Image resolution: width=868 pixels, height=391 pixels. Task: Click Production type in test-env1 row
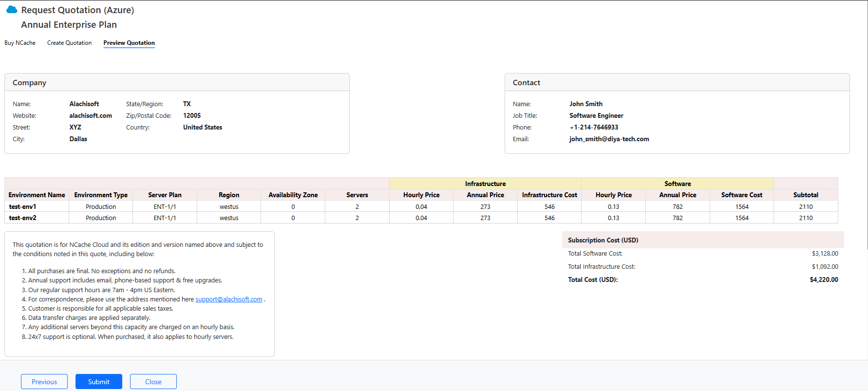pyautogui.click(x=101, y=206)
